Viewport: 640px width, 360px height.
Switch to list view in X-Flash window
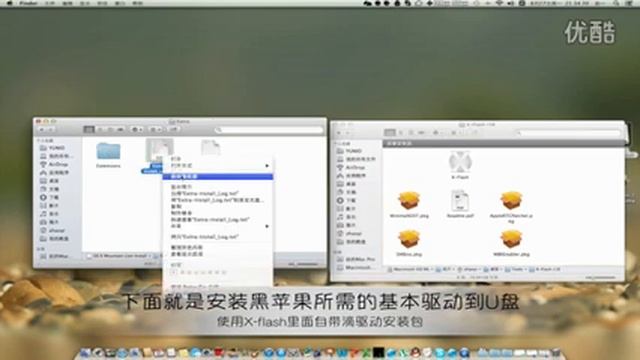401,133
